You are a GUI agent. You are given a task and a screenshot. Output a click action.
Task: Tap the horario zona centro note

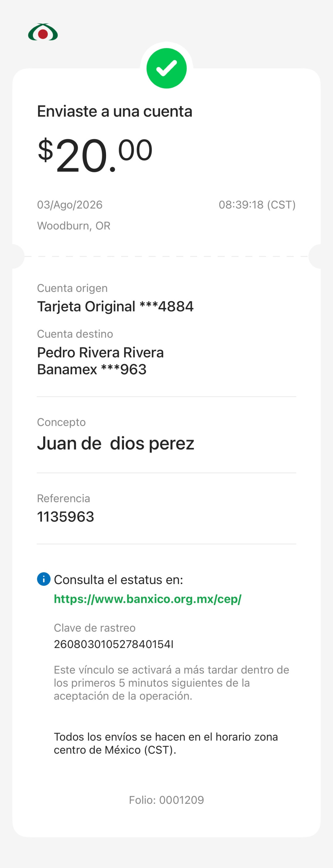166,743
